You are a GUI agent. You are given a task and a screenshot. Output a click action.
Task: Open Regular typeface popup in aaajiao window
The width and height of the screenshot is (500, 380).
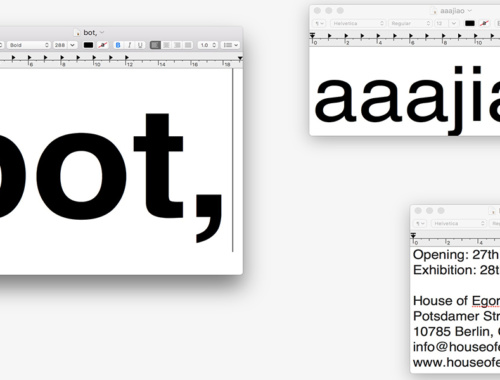pos(410,23)
